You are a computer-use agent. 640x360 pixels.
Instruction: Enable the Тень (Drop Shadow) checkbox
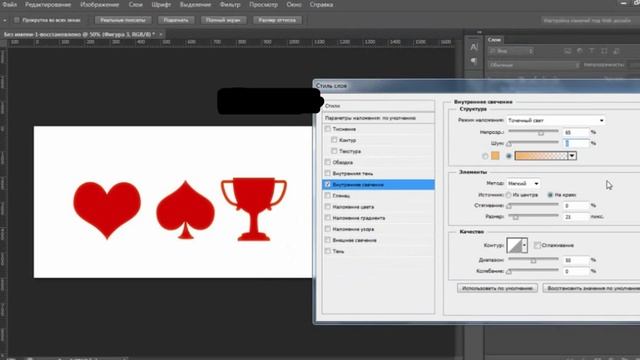[328, 251]
